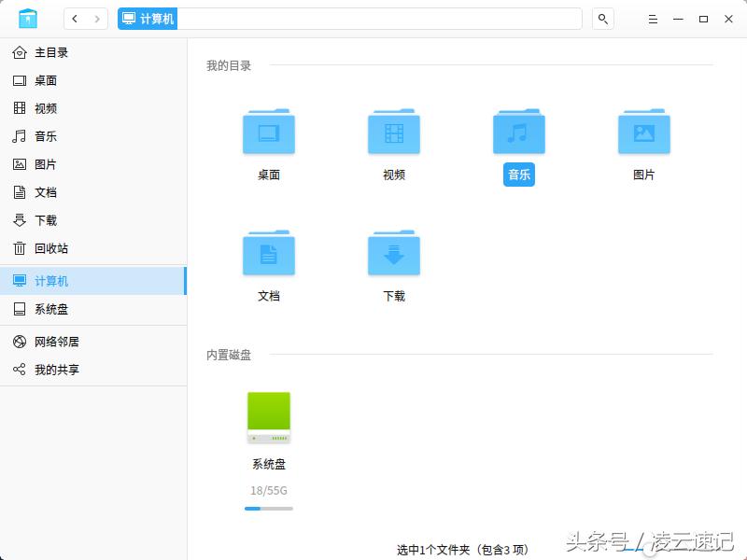747x560 pixels.
Task: Open the 文档 folder in my directory
Action: click(269, 253)
